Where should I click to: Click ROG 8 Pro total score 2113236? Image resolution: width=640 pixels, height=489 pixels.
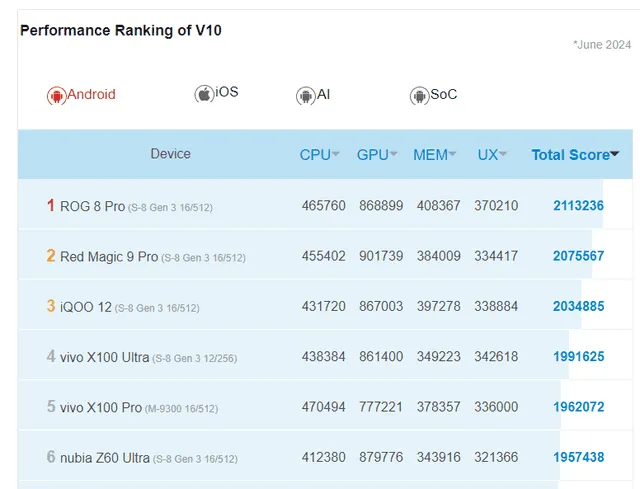(578, 206)
